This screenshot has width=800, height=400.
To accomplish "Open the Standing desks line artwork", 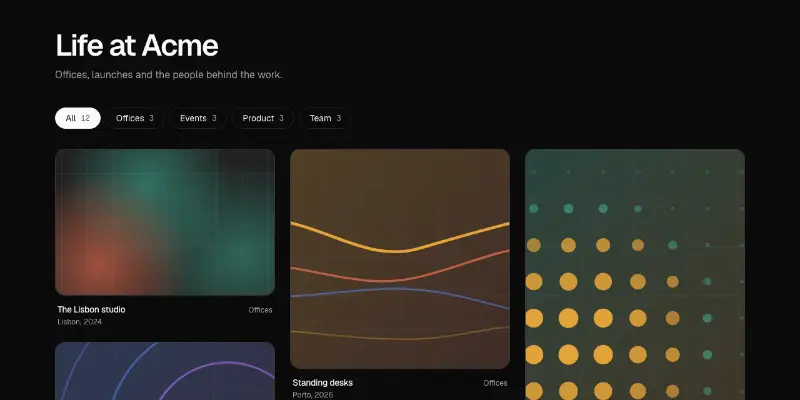I will 400,259.
